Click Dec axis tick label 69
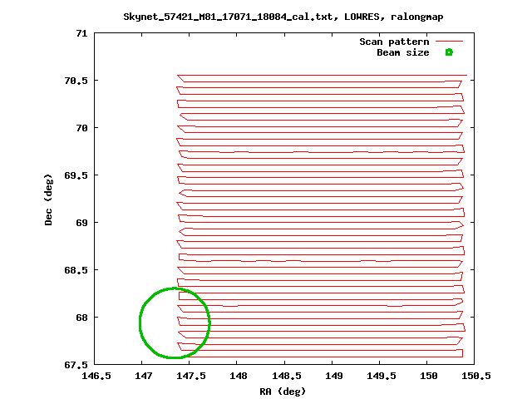The image size is (532, 399). click(81, 223)
